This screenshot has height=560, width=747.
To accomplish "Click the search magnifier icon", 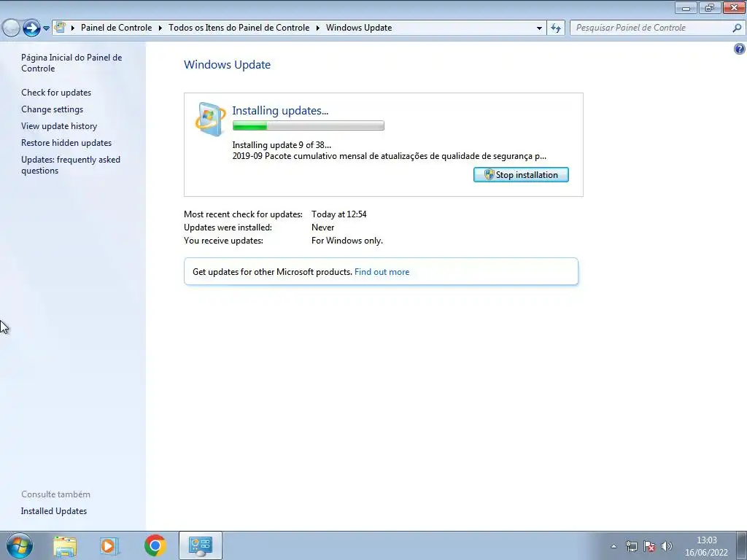I will coord(737,28).
